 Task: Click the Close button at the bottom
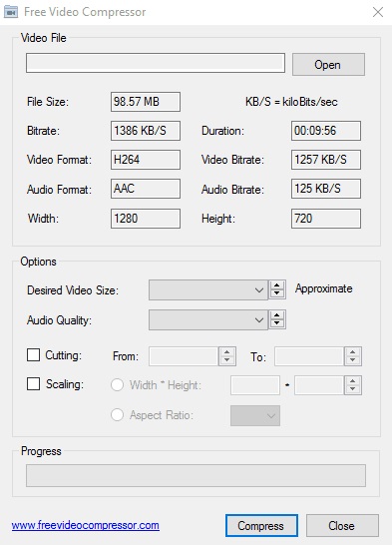click(x=342, y=525)
